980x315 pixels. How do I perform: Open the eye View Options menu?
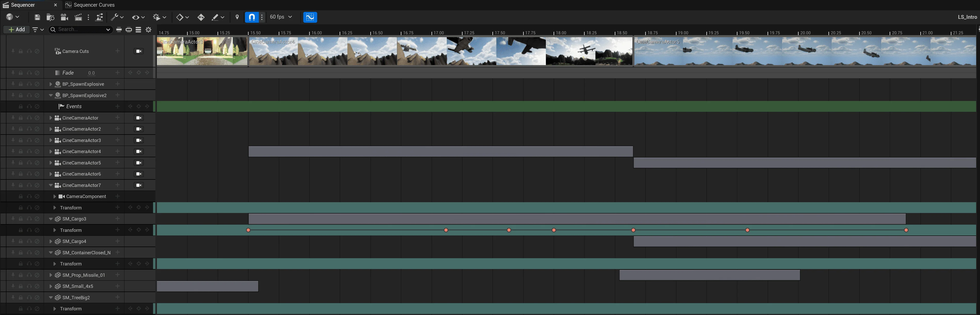click(x=138, y=17)
